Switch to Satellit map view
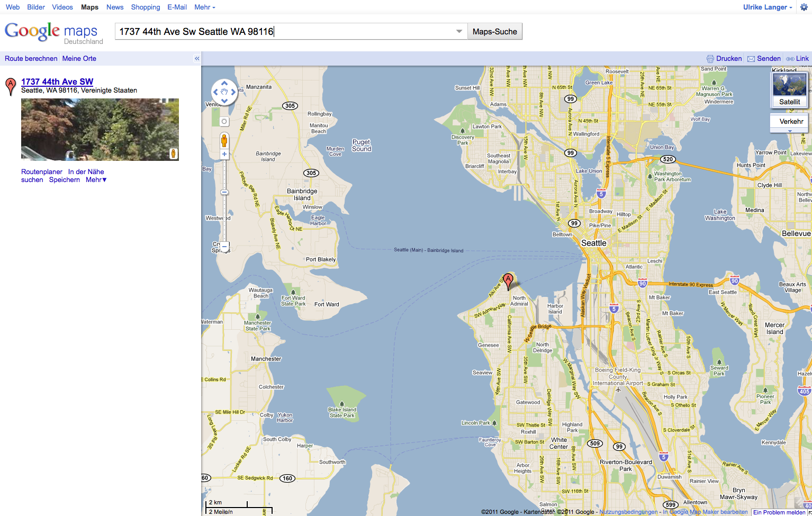Image resolution: width=812 pixels, height=516 pixels. click(x=789, y=89)
